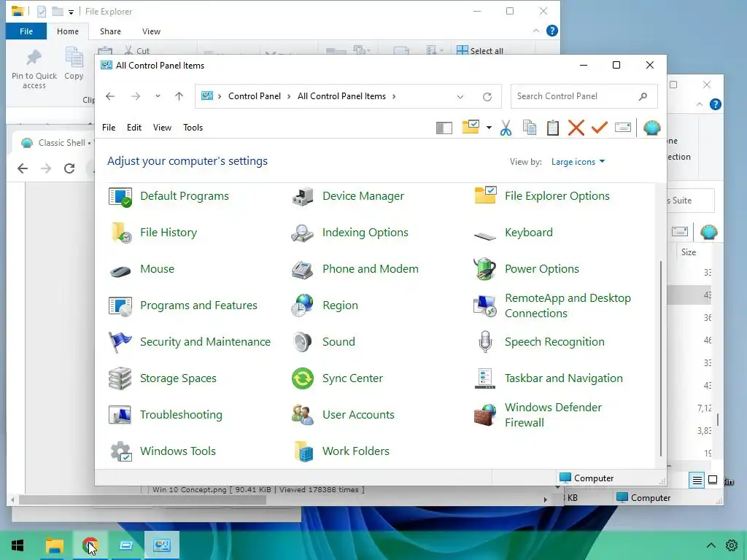Click Rename icon in Control Panel toolbar

pyautogui.click(x=623, y=128)
